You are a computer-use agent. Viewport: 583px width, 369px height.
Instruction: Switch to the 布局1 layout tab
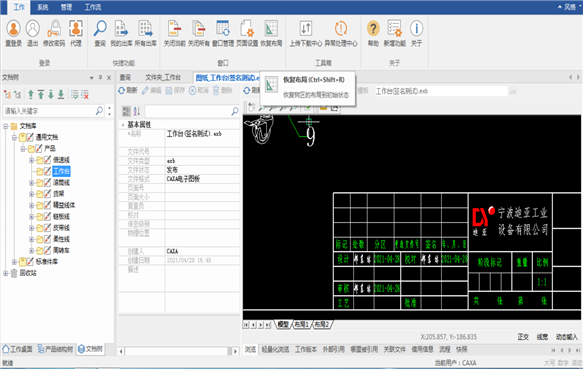tap(302, 324)
